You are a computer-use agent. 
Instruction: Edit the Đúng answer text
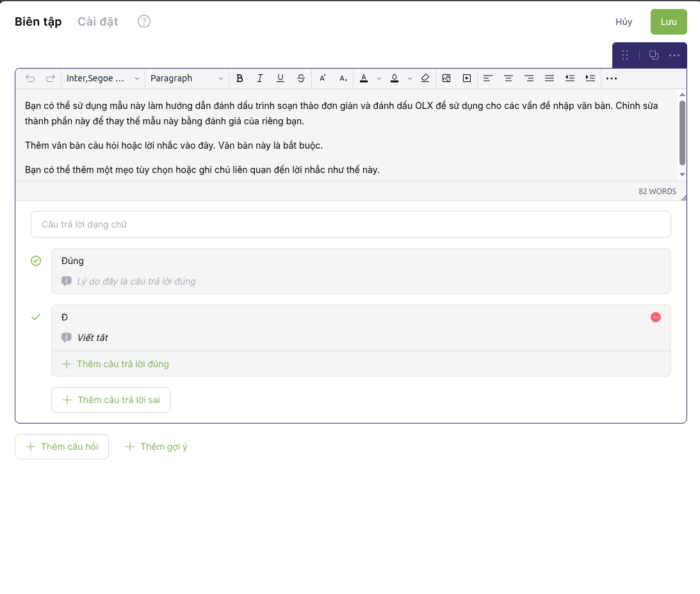(x=72, y=261)
